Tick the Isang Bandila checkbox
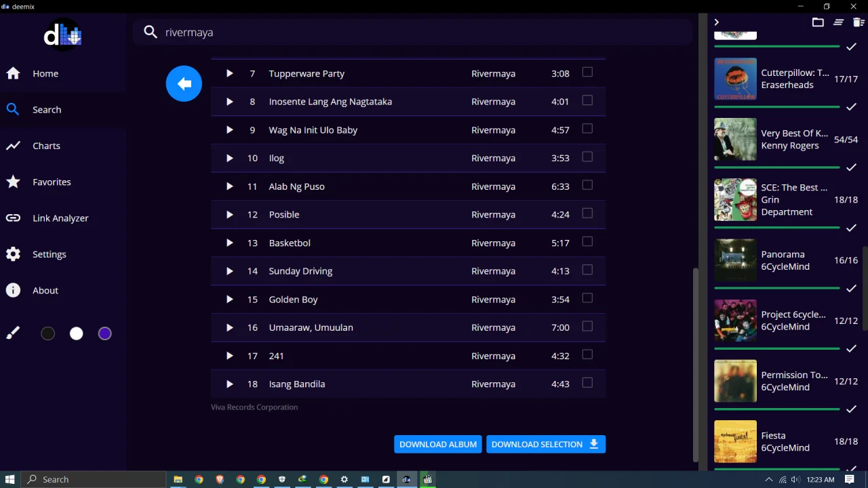The image size is (868, 488). pyautogui.click(x=587, y=383)
